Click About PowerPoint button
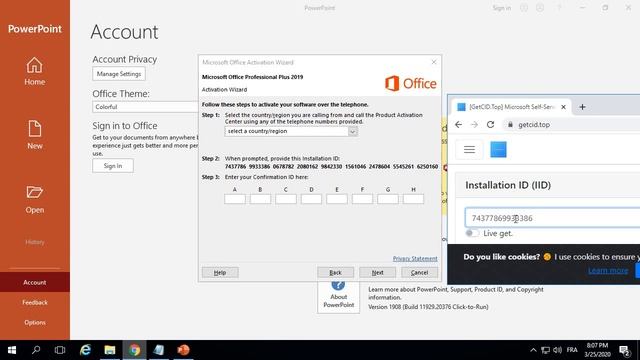Screen dimensions: 640x360 (338, 297)
